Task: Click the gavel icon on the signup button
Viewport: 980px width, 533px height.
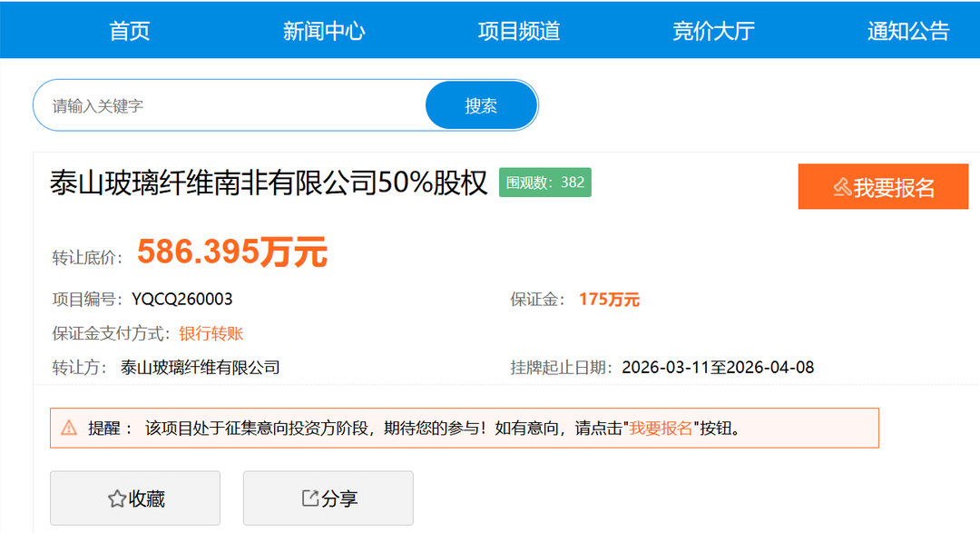Action: pos(842,187)
